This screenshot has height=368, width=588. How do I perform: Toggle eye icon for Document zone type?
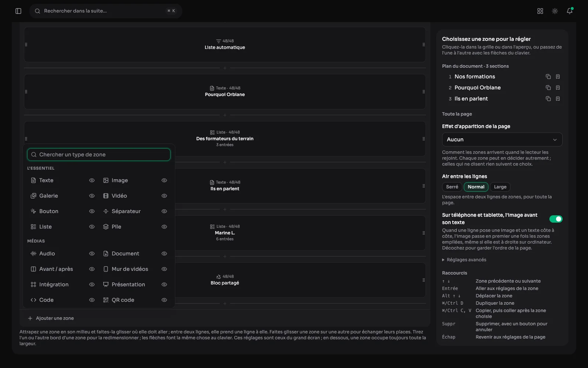pos(164,254)
